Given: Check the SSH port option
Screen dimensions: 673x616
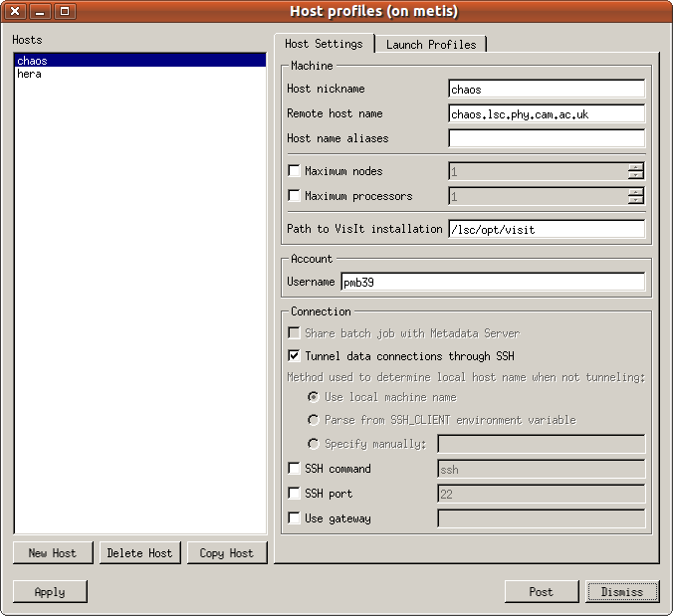Looking at the screenshot, I should [x=294, y=494].
